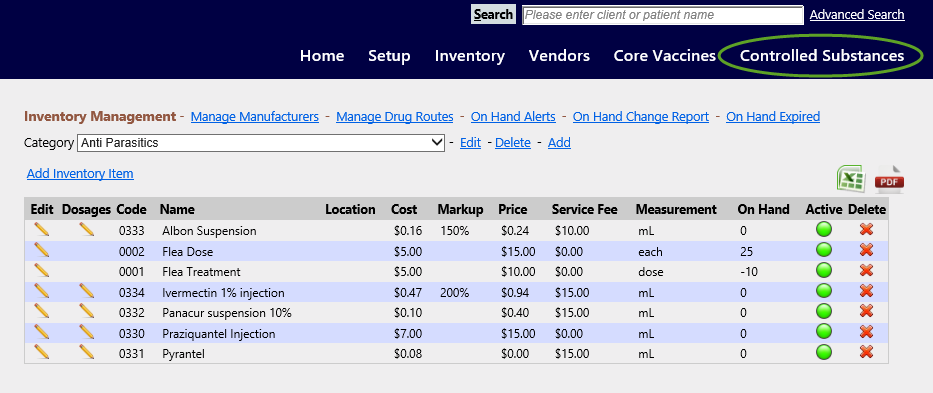This screenshot has width=933, height=393.
Task: Open On Hand Expired link
Action: (x=773, y=117)
